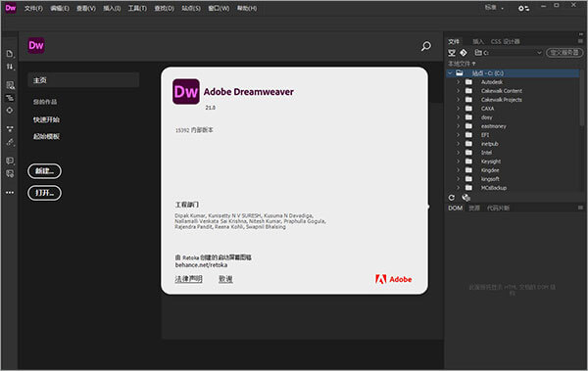This screenshot has width=588, height=371.
Task: Open the 法律声明 link in About dialog
Action: pos(188,279)
